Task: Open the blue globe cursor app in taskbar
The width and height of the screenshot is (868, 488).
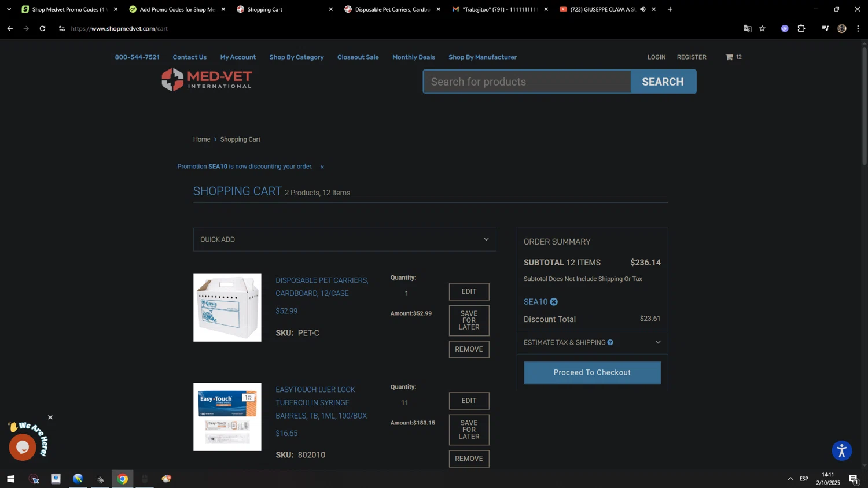Action: pos(78,479)
